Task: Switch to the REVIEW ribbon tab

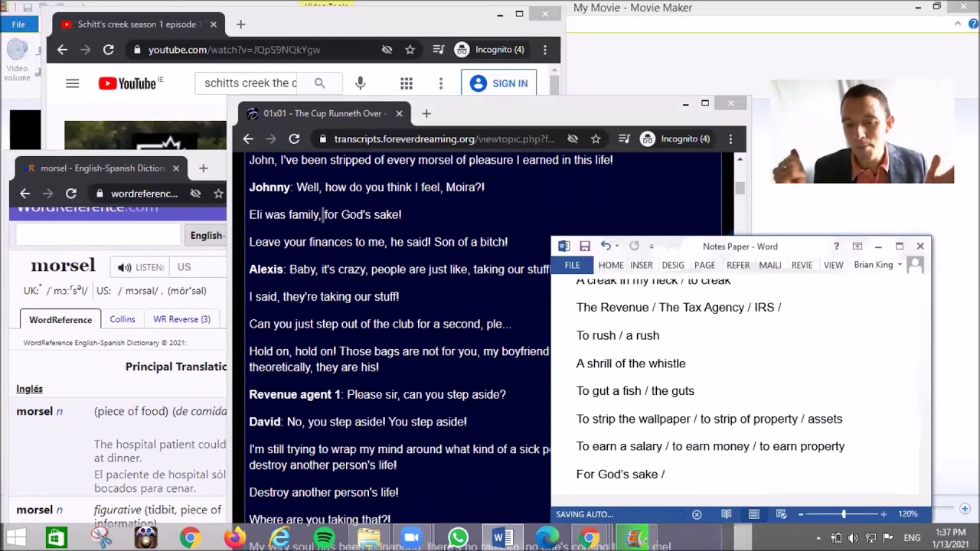Action: 802,265
